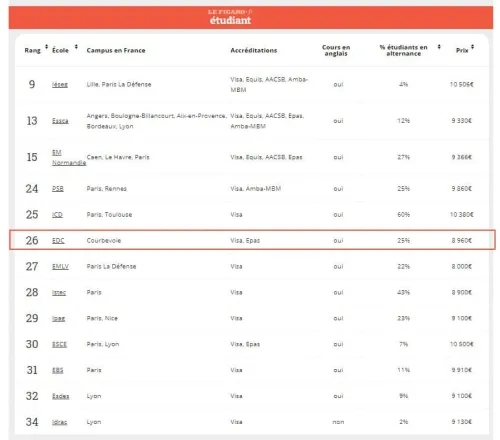This screenshot has height=440, width=500.
Task: Sort by % étudiants en alternance arrows
Action: (439, 47)
